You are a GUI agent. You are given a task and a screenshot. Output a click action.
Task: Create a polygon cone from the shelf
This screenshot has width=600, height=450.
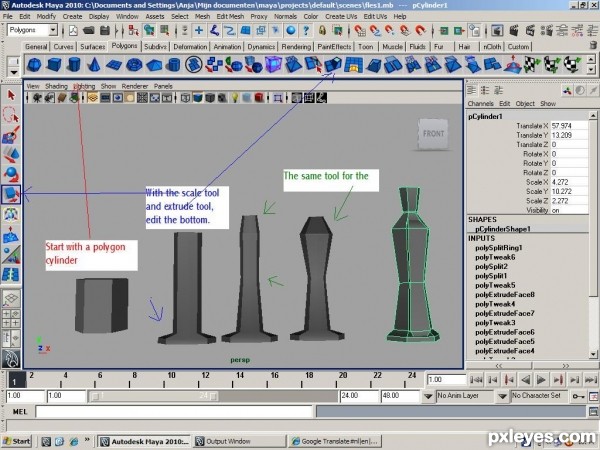pyautogui.click(x=94, y=64)
